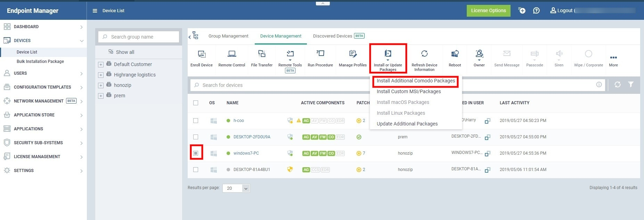The width and height of the screenshot is (644, 220).
Task: Choose Install Additional Comodo Packages
Action: [416, 81]
